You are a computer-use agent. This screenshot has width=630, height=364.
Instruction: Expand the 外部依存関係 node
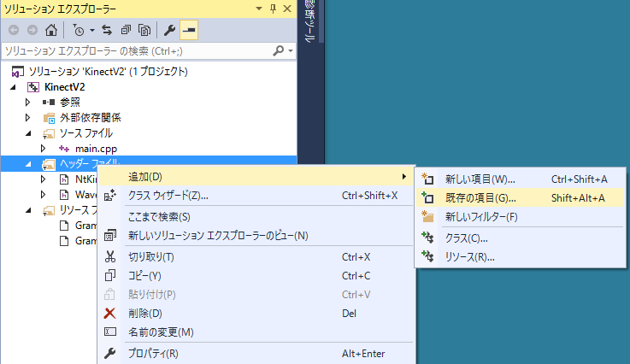click(x=28, y=118)
